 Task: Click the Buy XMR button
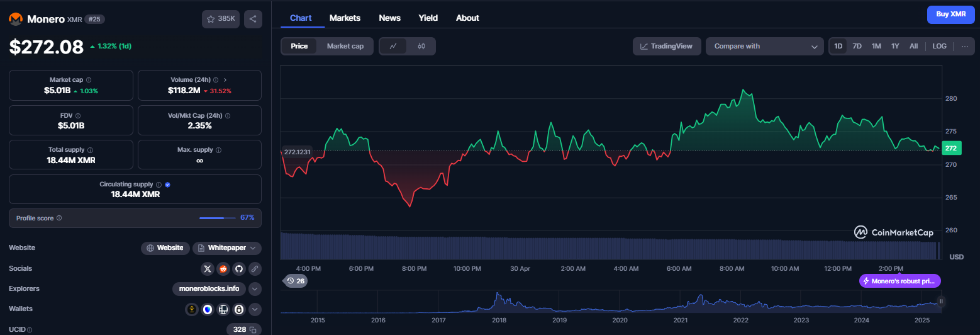tap(950, 14)
